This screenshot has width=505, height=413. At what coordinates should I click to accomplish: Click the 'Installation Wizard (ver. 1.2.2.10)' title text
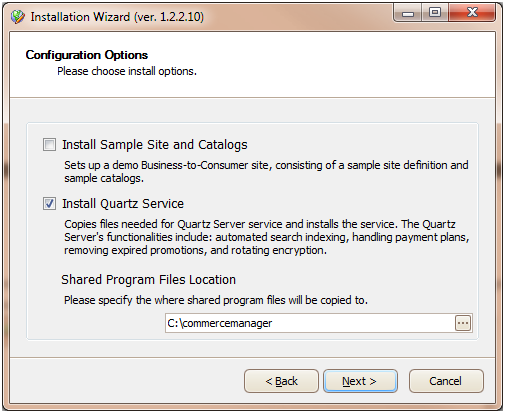(x=117, y=17)
